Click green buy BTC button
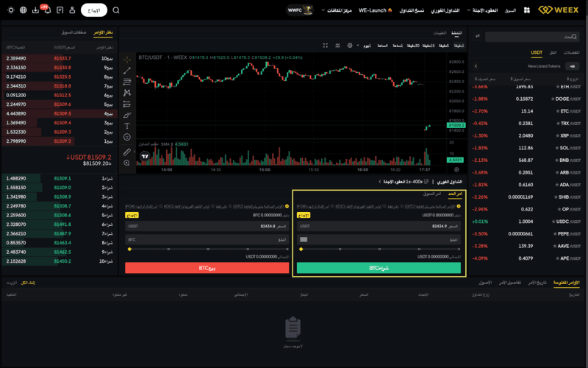Viewport: 588px width, 368px height. tap(379, 268)
